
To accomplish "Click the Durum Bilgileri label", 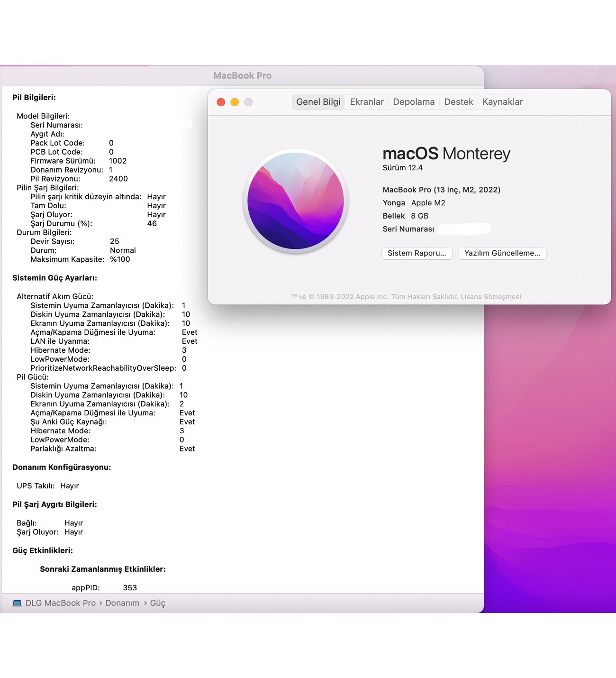I will 44,233.
